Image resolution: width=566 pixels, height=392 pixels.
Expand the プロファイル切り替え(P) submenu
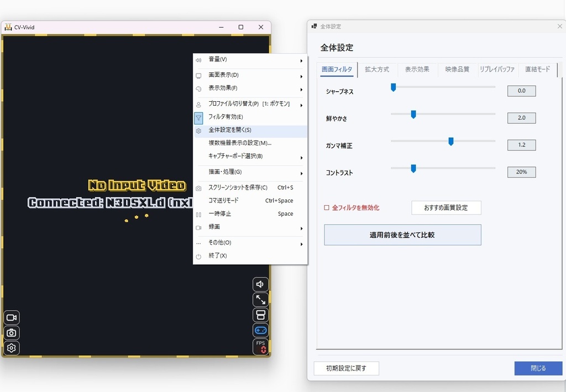point(250,104)
